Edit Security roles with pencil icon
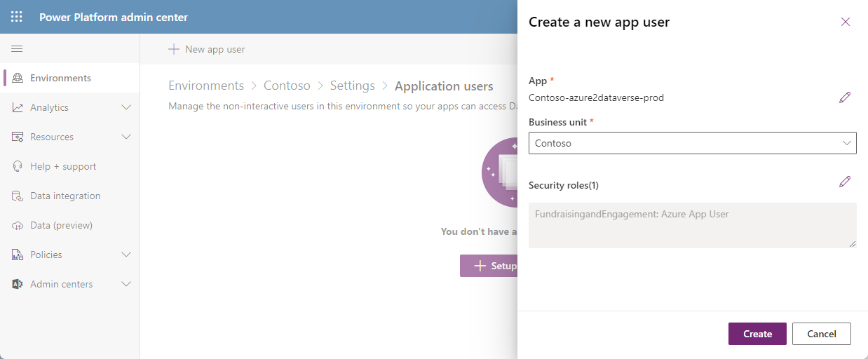The height and width of the screenshot is (359, 868). click(x=845, y=182)
